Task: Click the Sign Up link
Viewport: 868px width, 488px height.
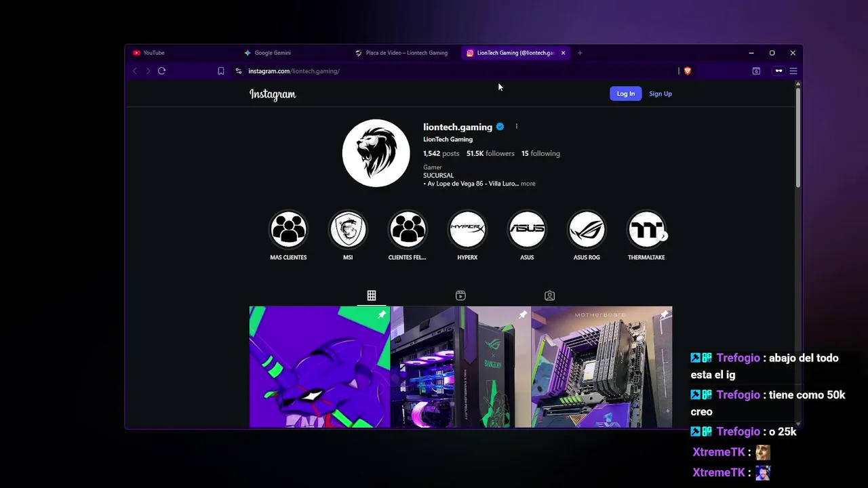Action: tap(660, 94)
